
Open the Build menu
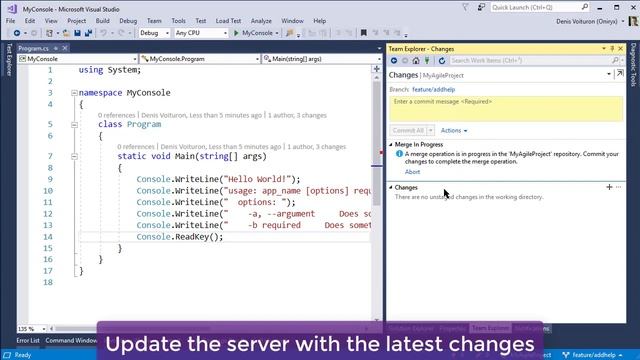[x=102, y=21]
